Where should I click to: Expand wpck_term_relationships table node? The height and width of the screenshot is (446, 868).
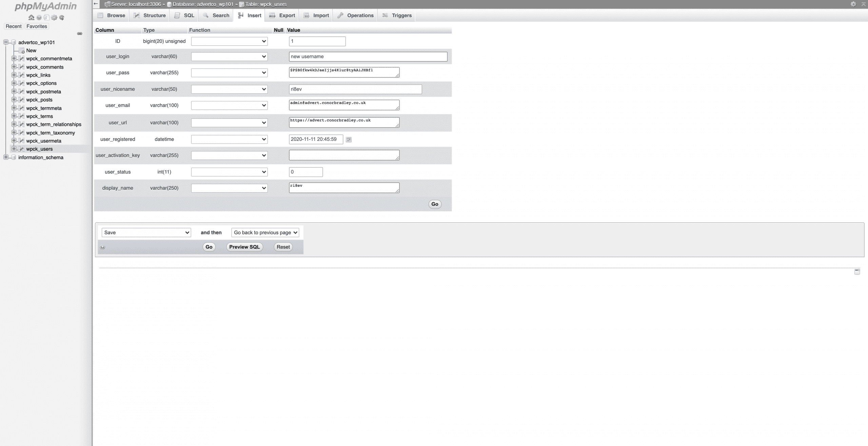14,124
